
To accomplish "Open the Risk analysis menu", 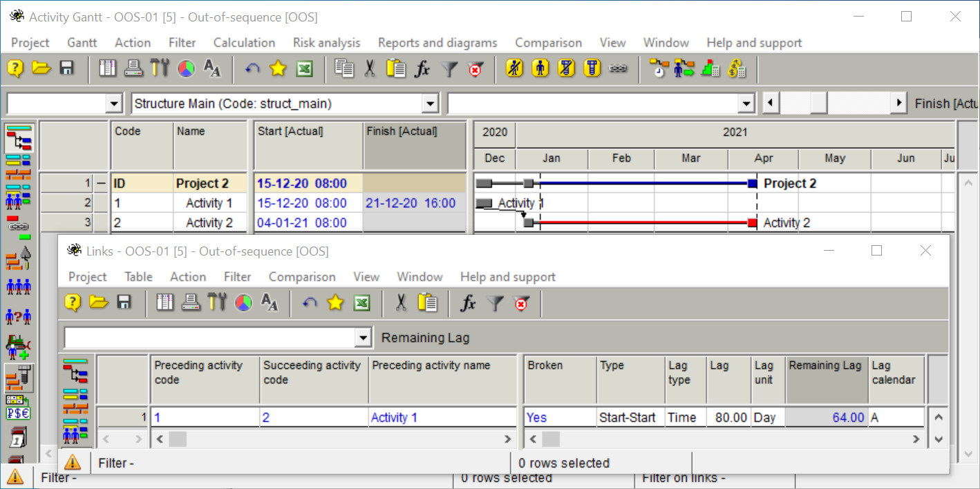I will 327,43.
